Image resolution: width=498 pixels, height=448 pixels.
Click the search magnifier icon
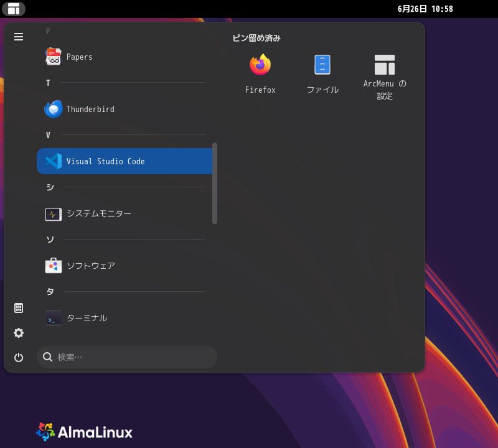pyautogui.click(x=48, y=357)
